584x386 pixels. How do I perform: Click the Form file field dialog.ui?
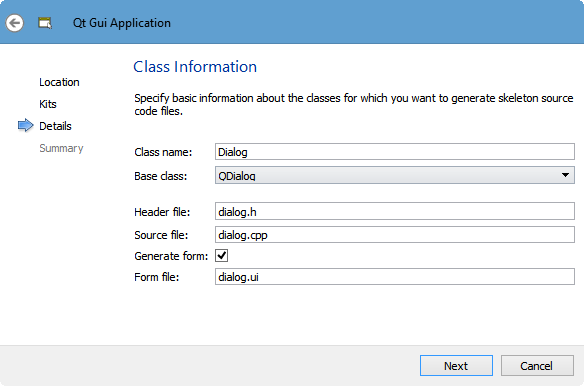pos(395,277)
